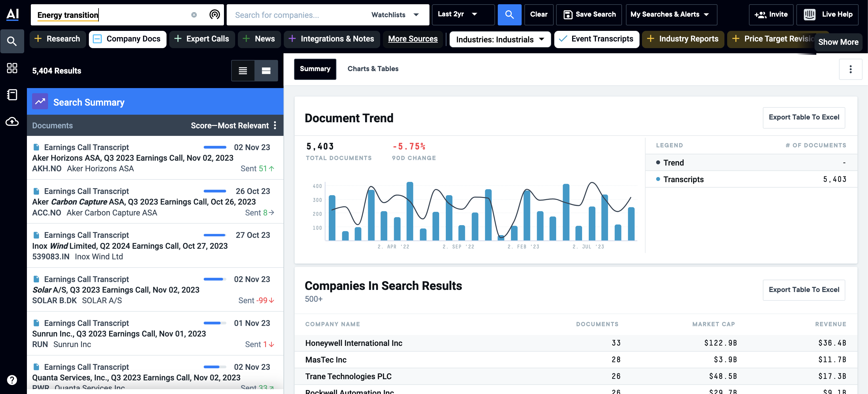Viewport: 868px width, 394px height.
Task: Click the AlphaSense AI logo
Action: point(12,14)
